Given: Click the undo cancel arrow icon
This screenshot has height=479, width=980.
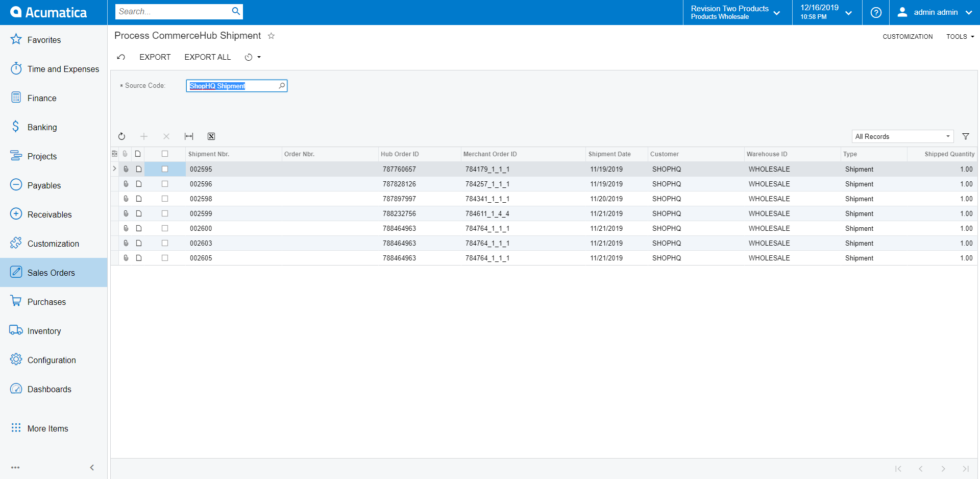Looking at the screenshot, I should (121, 57).
